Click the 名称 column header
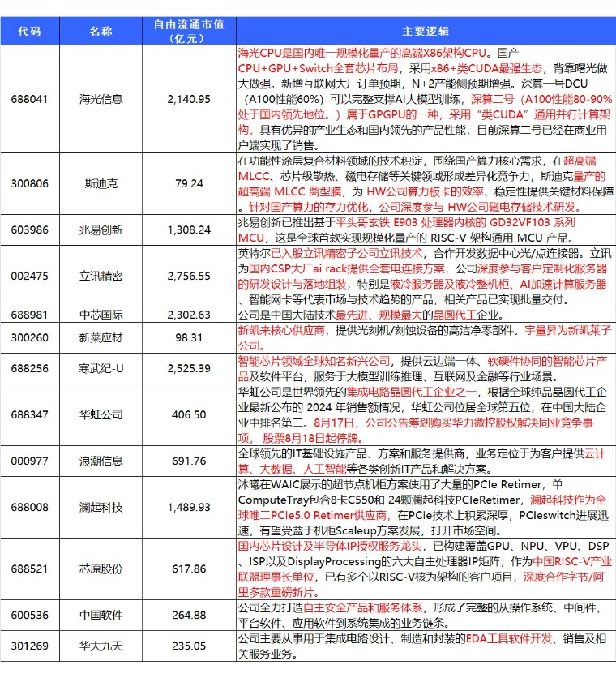Image resolution: width=616 pixels, height=678 pixels. (101, 31)
